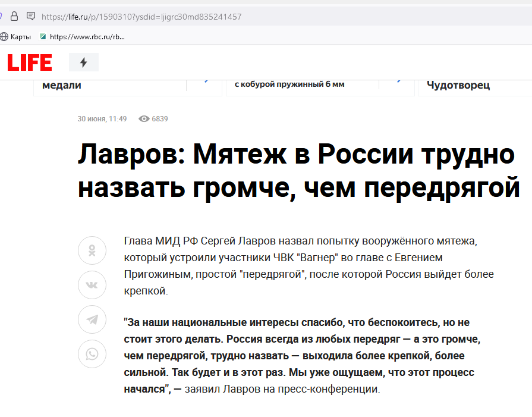Image resolution: width=532 pixels, height=417 pixels.
Task: Click the address bar URL field
Action: [x=141, y=17]
